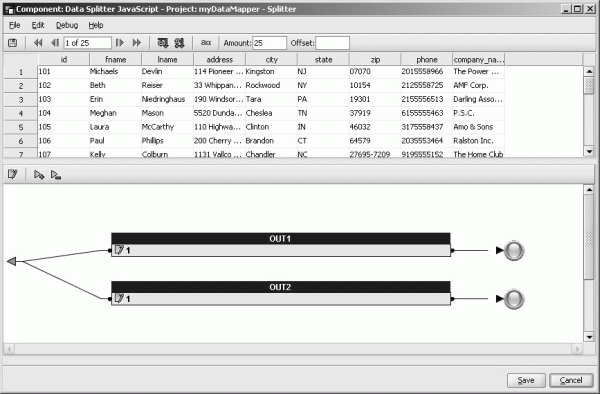
Task: Select the OUT1 header bar
Action: (281, 239)
